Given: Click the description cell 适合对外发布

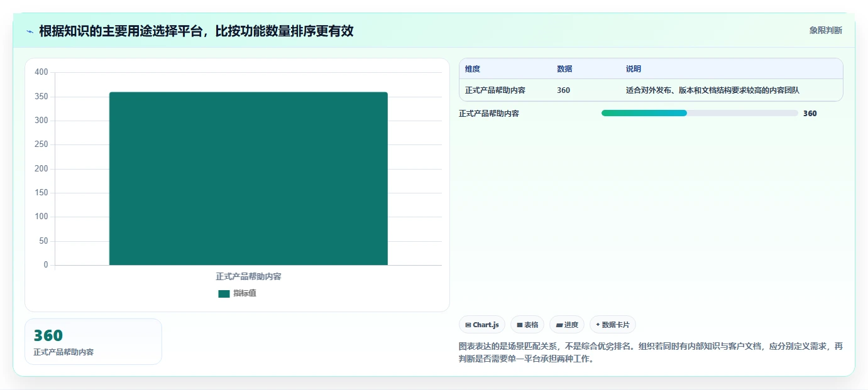Looking at the screenshot, I should [712, 90].
